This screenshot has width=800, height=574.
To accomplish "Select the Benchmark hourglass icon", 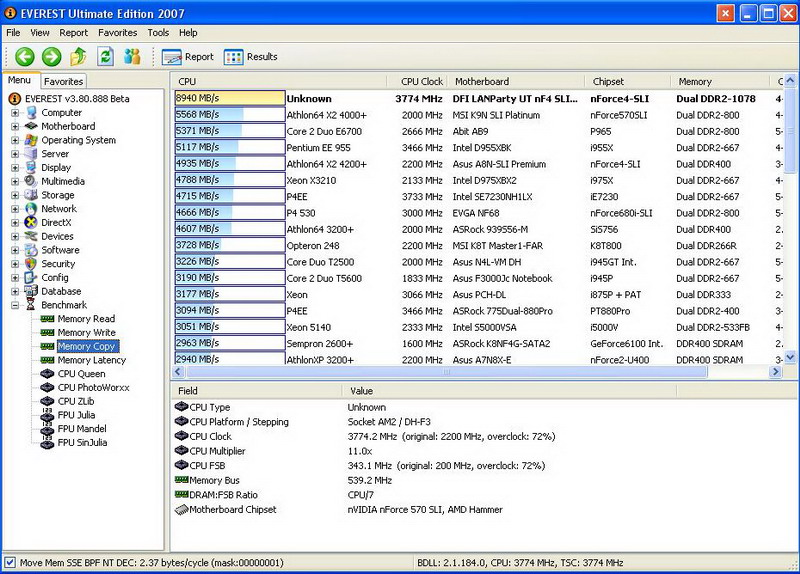I will [x=32, y=305].
